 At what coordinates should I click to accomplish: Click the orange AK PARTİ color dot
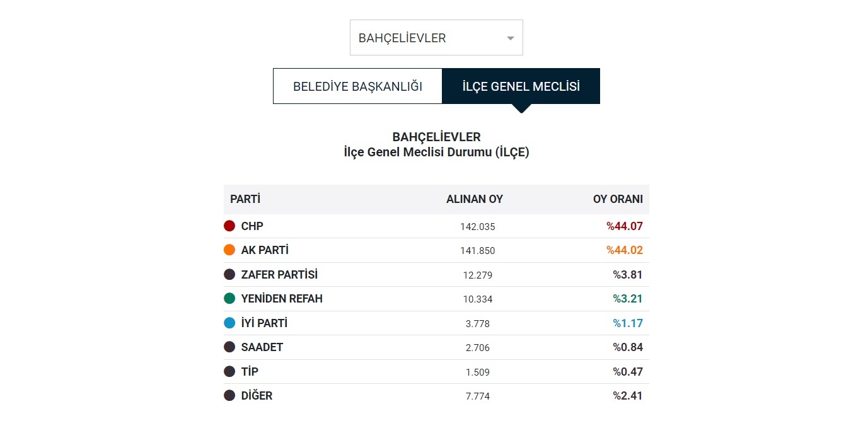pyautogui.click(x=229, y=250)
